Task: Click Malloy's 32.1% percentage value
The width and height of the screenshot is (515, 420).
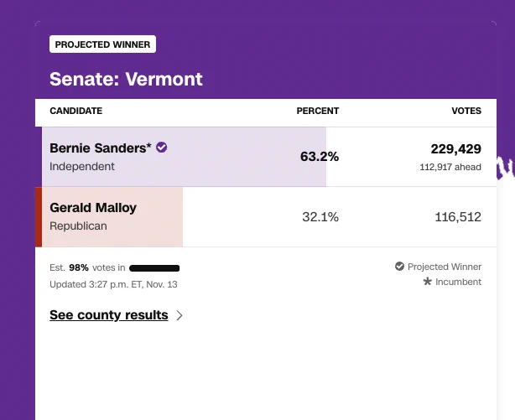Action: tap(320, 217)
